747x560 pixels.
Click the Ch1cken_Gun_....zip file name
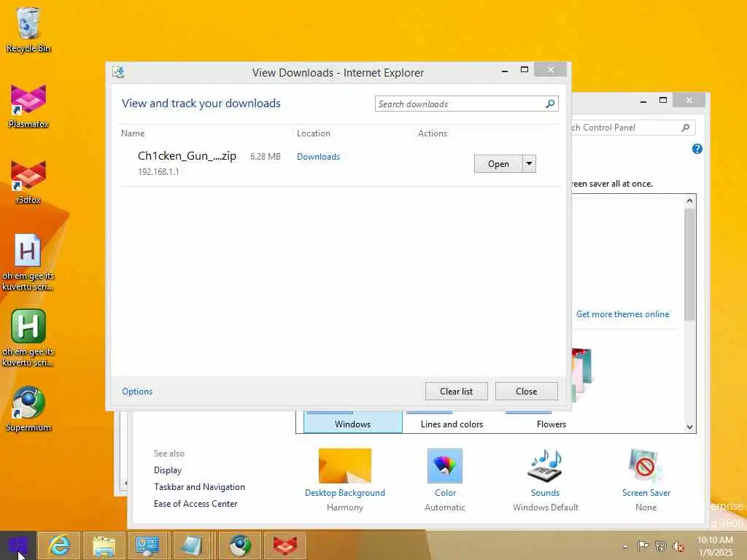[187, 156]
